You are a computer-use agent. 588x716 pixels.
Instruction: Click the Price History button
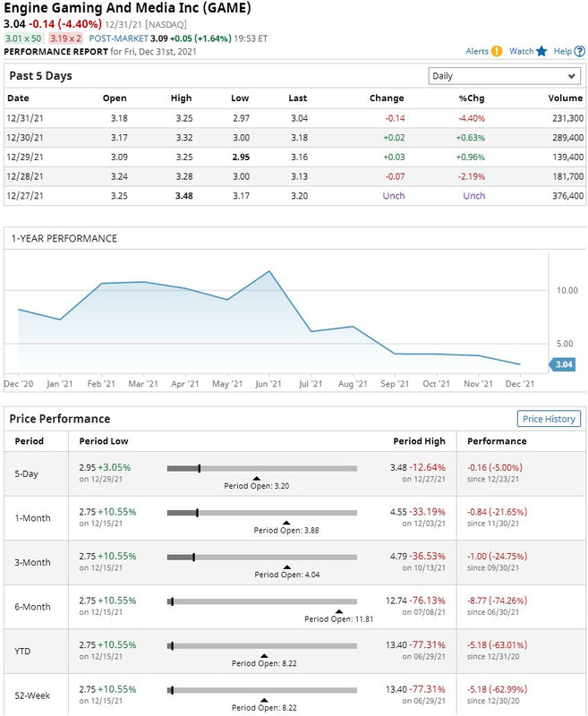[549, 419]
